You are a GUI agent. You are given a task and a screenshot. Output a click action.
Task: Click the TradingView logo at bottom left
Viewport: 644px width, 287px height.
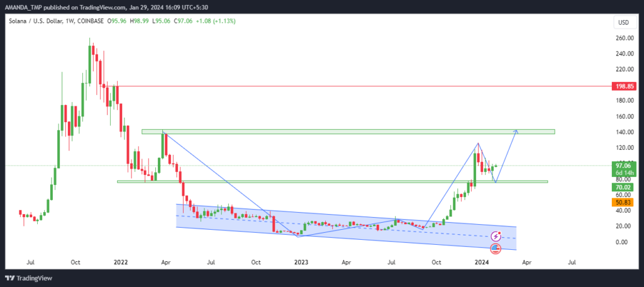tap(29, 278)
